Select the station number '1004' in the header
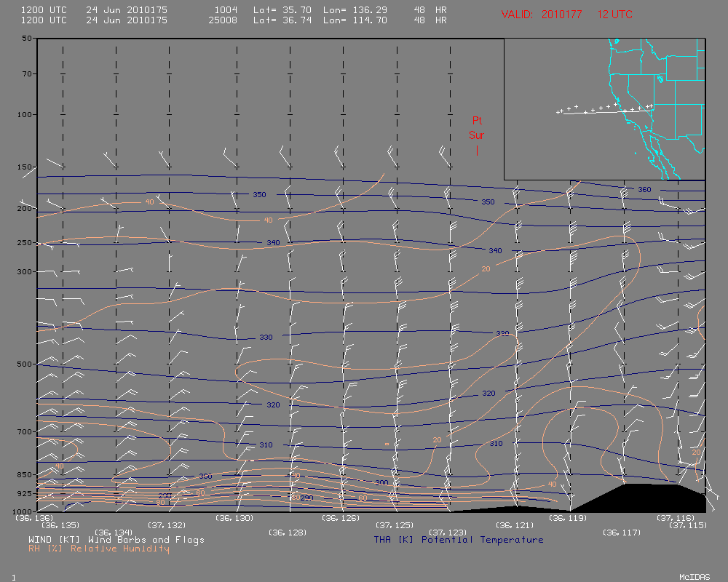The width and height of the screenshot is (728, 582). tap(226, 9)
